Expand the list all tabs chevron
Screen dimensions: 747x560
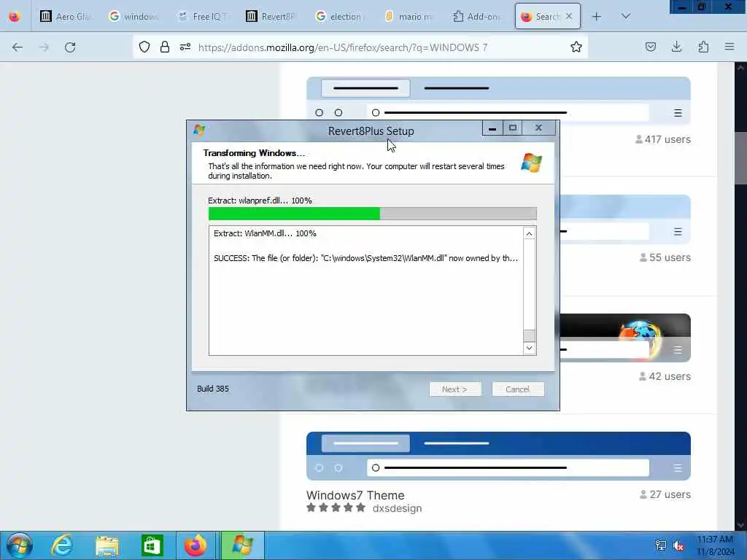(626, 16)
